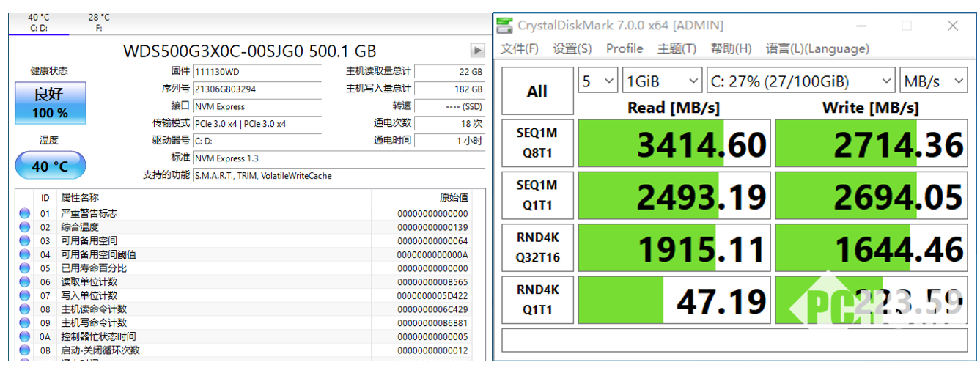Click the 3414.60 read result bar
This screenshot has height=365, width=980.
pyautogui.click(x=674, y=144)
